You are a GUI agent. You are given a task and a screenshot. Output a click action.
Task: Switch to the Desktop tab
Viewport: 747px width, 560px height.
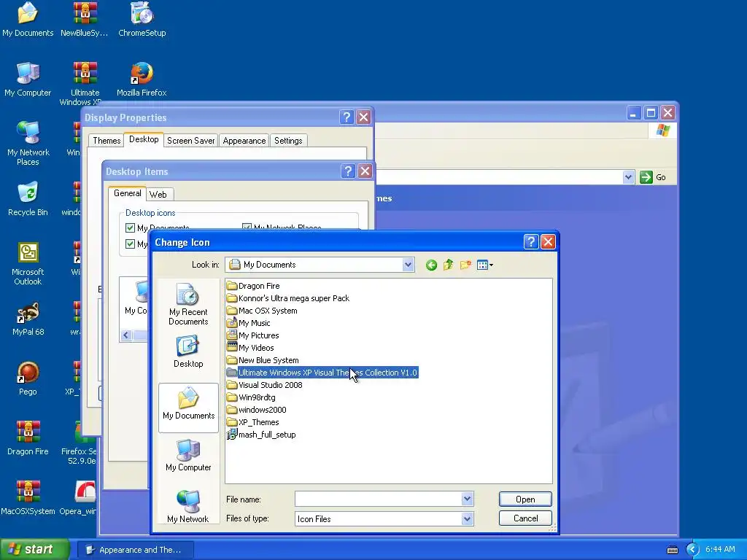coord(144,139)
